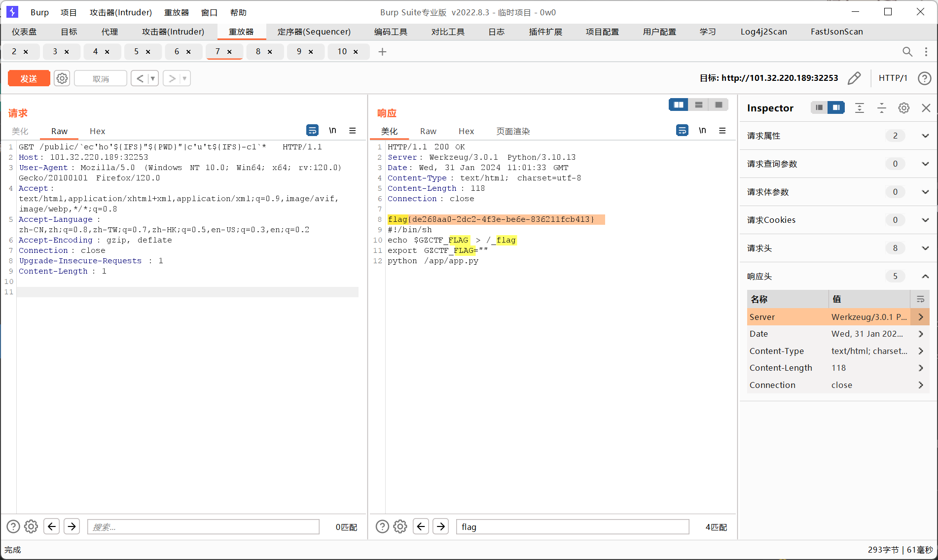
Task: Click the search magnifier on tab bar
Action: (907, 52)
